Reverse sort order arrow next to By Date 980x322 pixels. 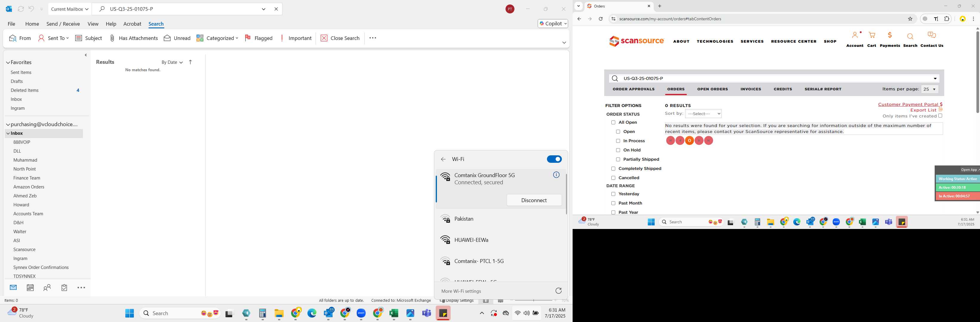(191, 62)
